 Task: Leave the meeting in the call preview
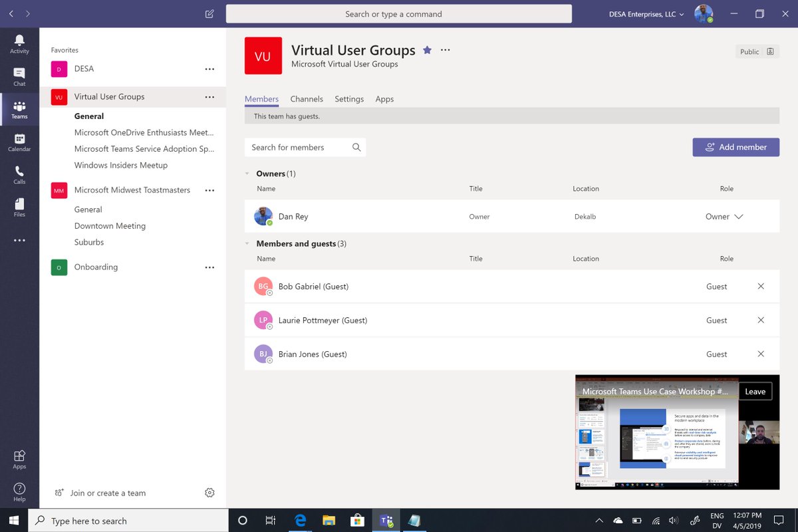(755, 392)
